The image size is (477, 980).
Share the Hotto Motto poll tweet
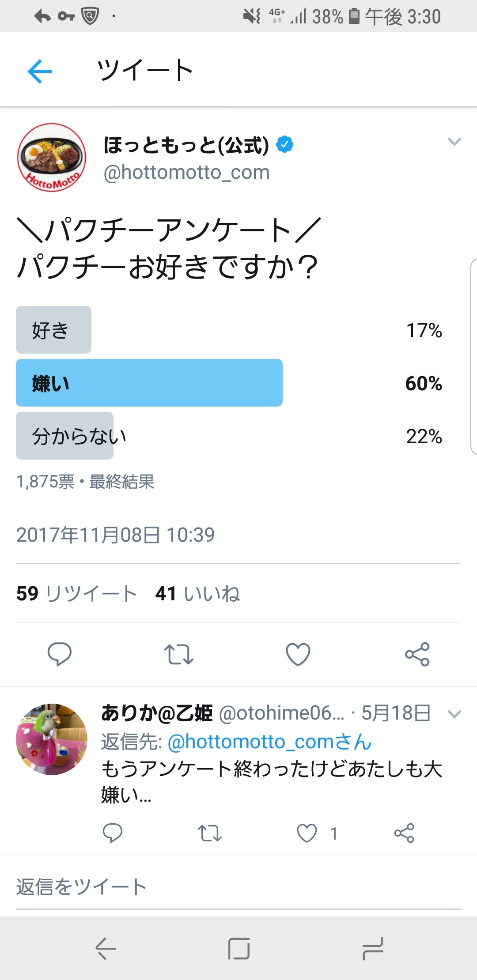[417, 654]
